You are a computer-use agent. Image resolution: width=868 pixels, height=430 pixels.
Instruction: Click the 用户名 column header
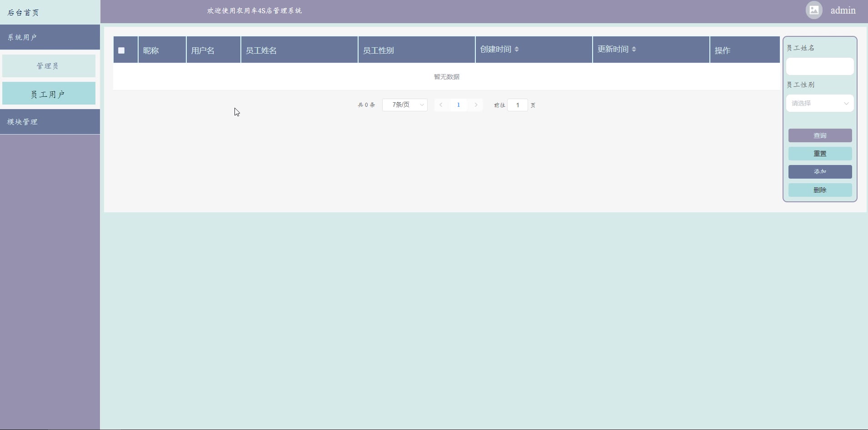click(x=214, y=50)
